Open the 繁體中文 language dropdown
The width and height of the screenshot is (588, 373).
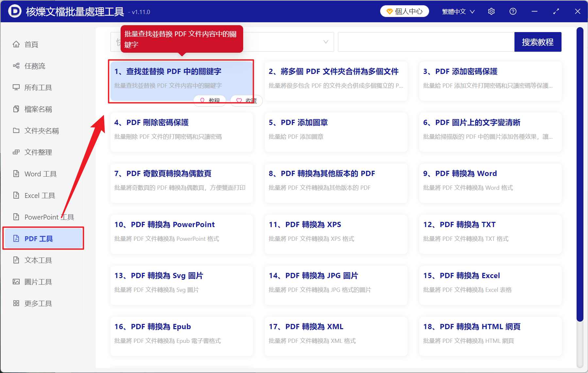tap(457, 11)
